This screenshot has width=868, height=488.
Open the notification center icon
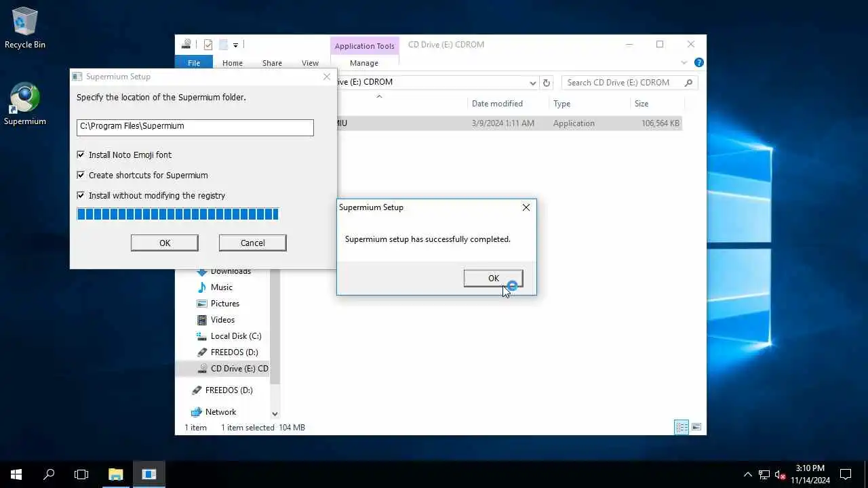pyautogui.click(x=846, y=474)
